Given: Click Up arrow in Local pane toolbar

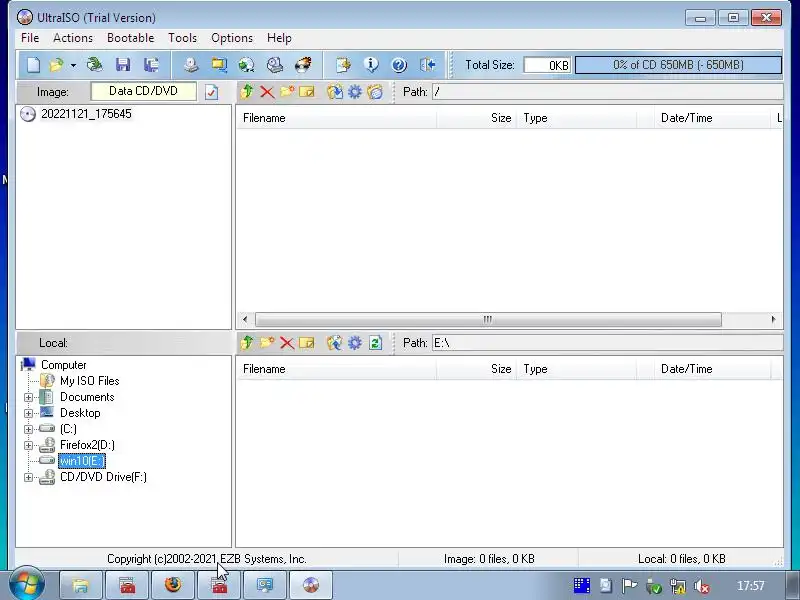Looking at the screenshot, I should pos(247,343).
